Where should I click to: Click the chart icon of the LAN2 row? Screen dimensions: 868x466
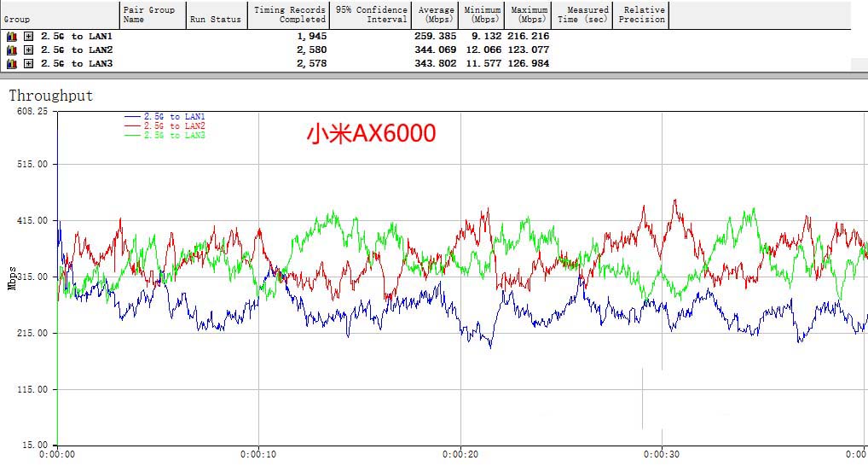click(x=12, y=50)
